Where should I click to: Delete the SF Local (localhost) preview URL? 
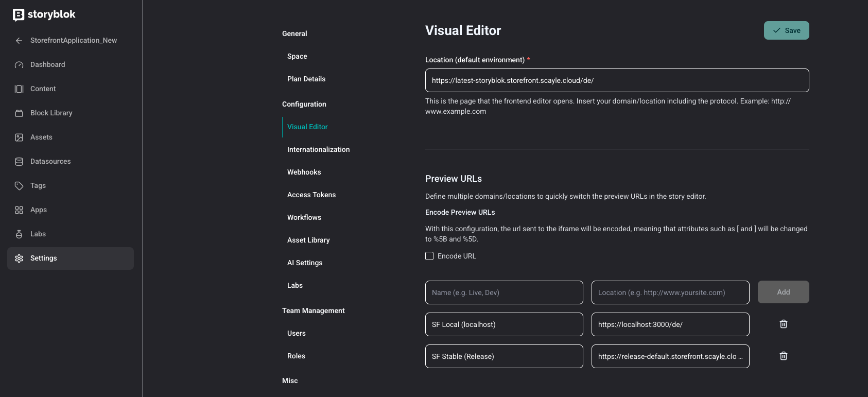click(x=783, y=324)
